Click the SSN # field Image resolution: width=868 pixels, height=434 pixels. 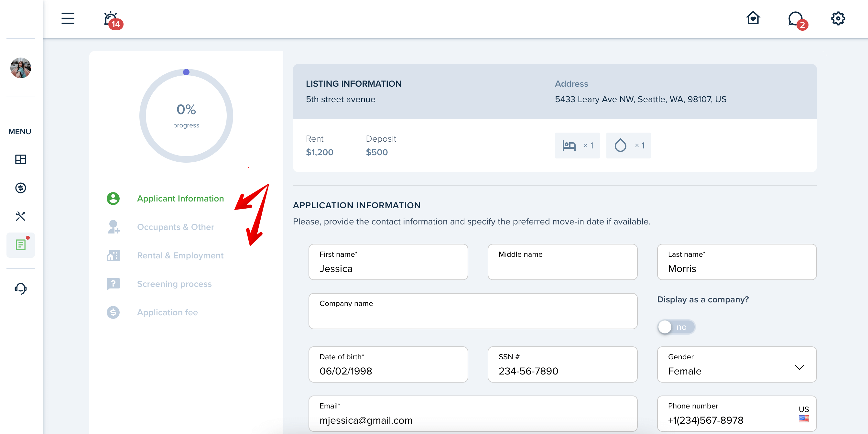(562, 364)
